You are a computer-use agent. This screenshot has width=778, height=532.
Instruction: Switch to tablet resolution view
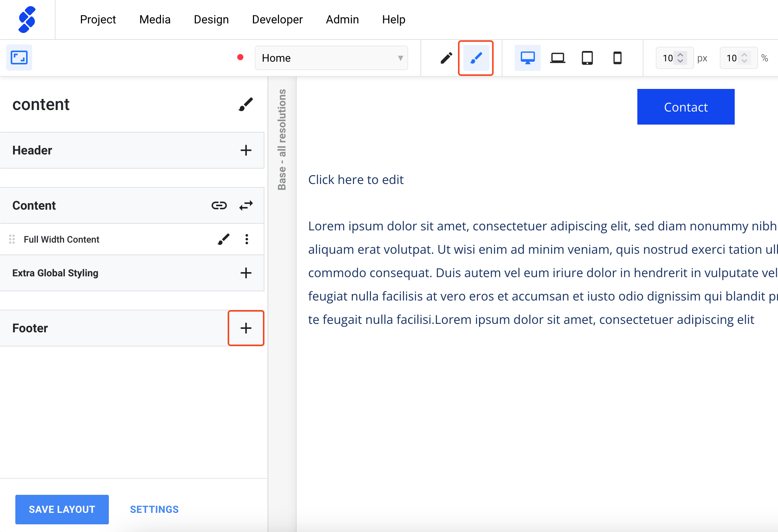587,58
